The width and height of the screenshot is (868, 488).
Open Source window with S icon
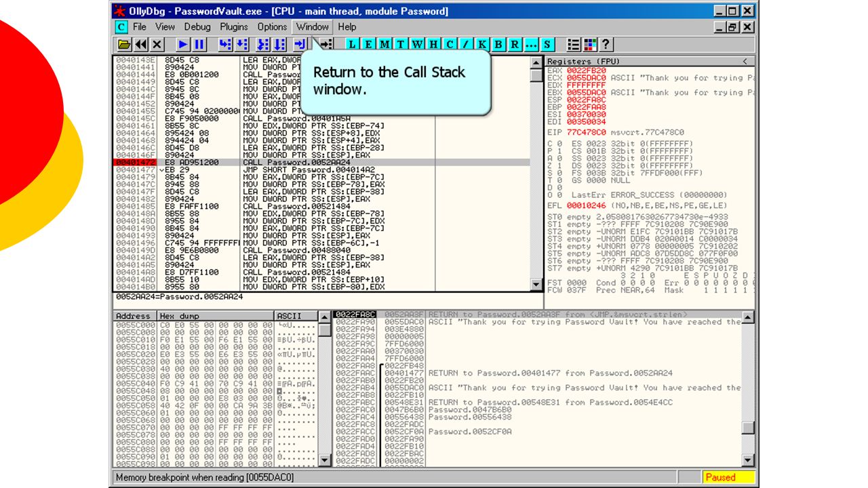tap(547, 44)
